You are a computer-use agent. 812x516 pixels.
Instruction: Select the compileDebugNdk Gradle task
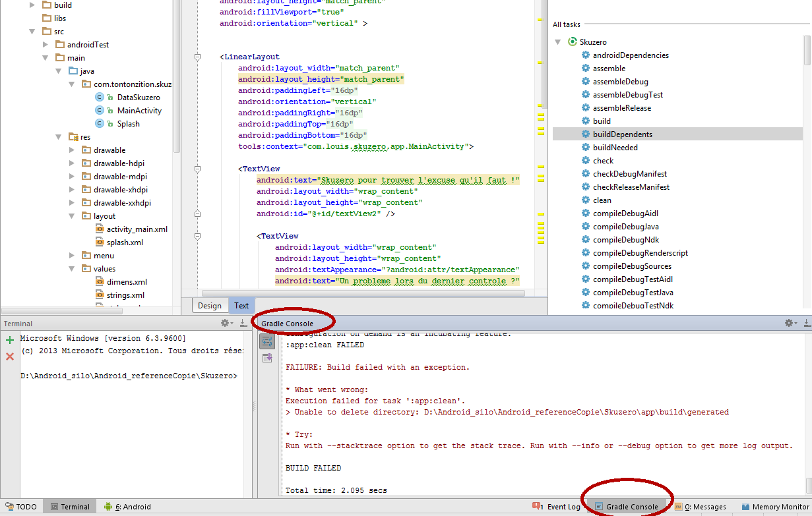625,240
